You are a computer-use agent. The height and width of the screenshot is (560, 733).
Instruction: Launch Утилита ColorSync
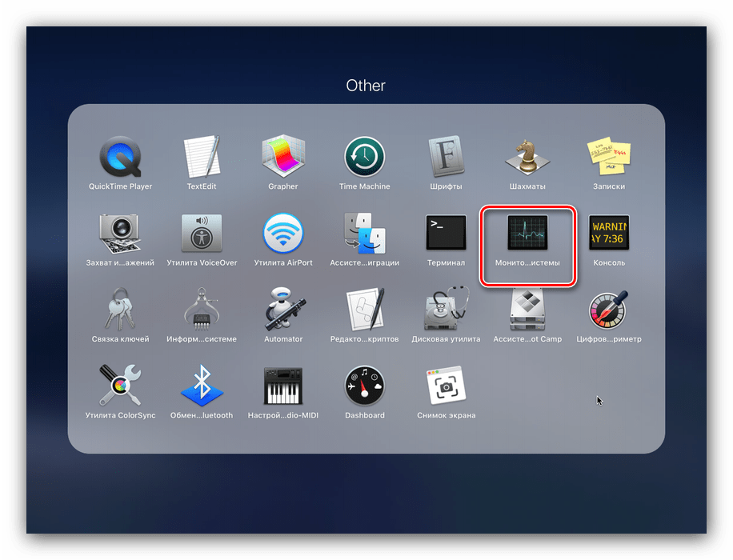(120, 386)
